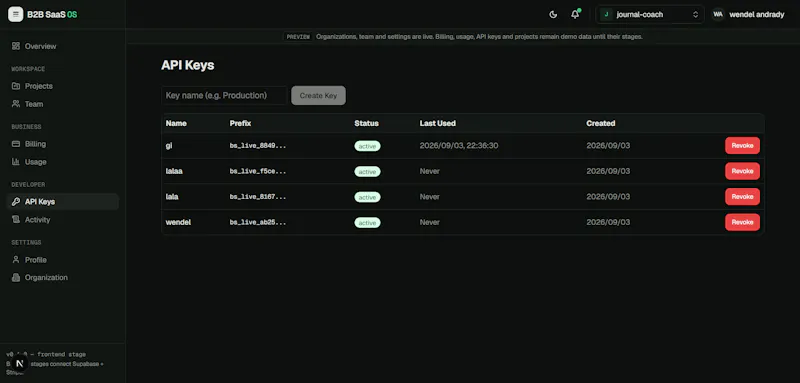Click prefix bs_live_f5ce...
The image size is (800, 383).
pos(258,171)
